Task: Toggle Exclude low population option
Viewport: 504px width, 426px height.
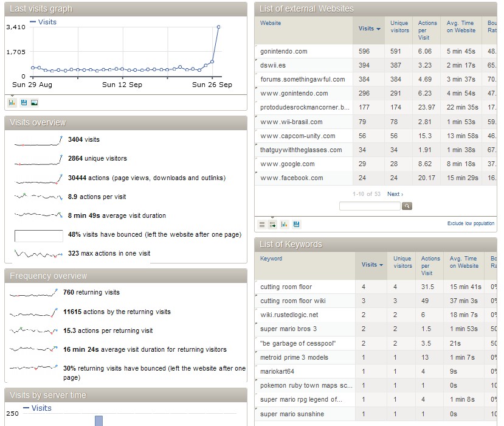Action: (471, 224)
